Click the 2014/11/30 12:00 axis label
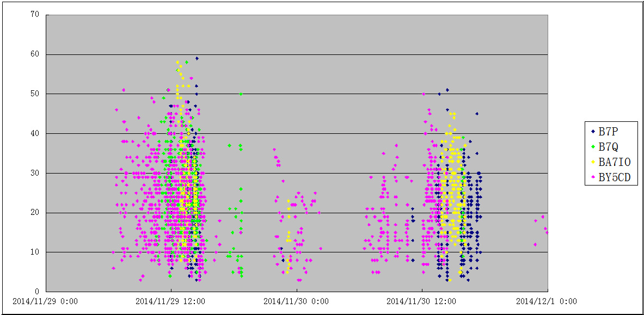 421,301
